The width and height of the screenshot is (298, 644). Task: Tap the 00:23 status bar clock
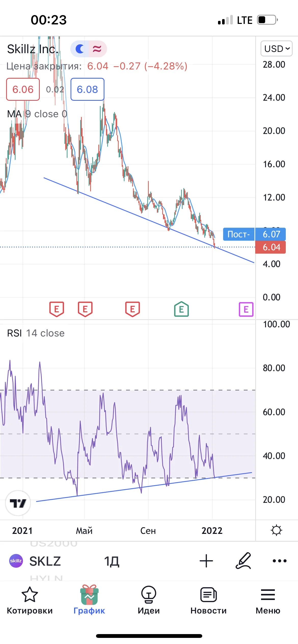(x=49, y=20)
